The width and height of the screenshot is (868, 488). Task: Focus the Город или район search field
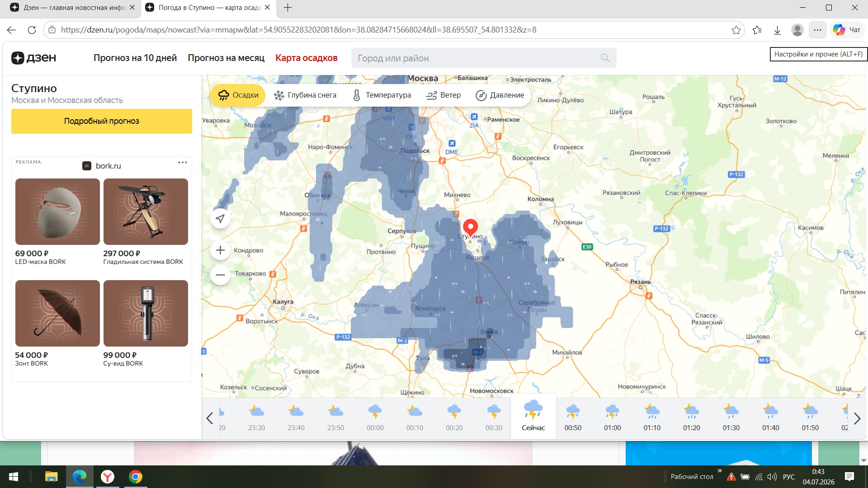(x=484, y=58)
